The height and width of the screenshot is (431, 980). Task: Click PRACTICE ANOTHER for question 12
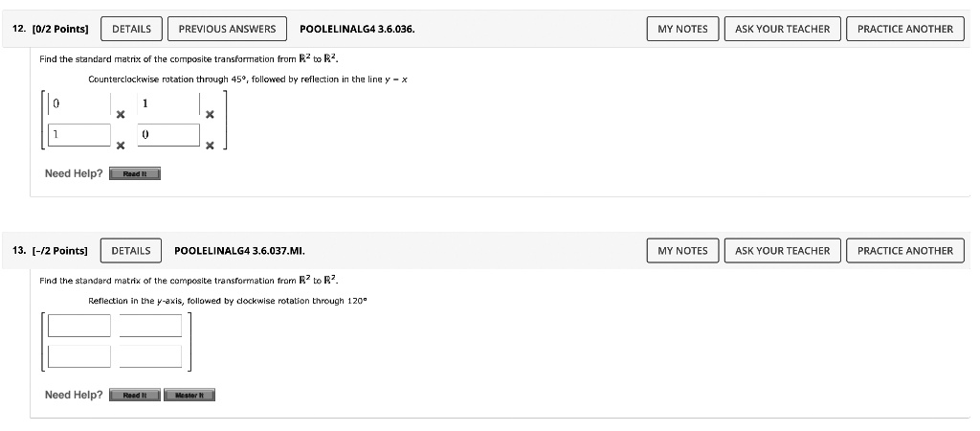pos(904,29)
